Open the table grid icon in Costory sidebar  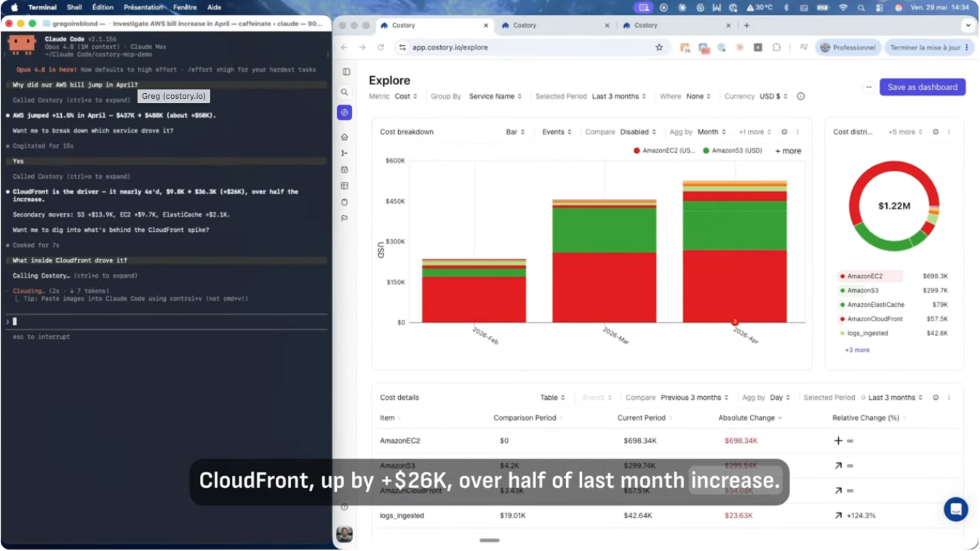345,186
